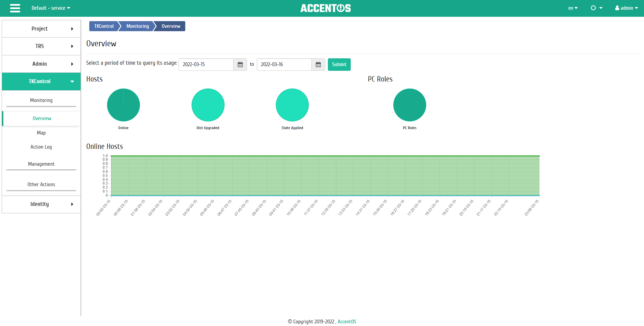Open the en language dropdown
644x326 pixels.
pyautogui.click(x=573, y=8)
